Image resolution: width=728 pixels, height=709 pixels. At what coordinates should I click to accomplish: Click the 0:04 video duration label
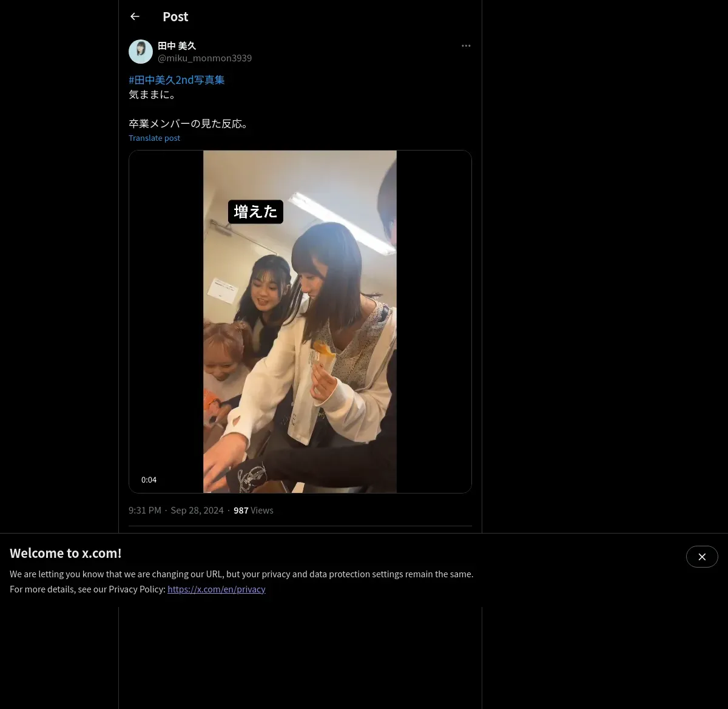(149, 480)
